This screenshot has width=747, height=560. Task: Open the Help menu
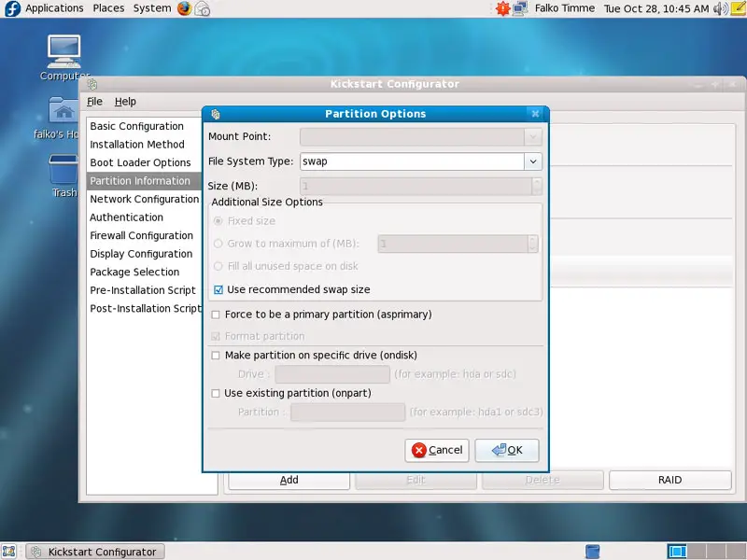[125, 102]
